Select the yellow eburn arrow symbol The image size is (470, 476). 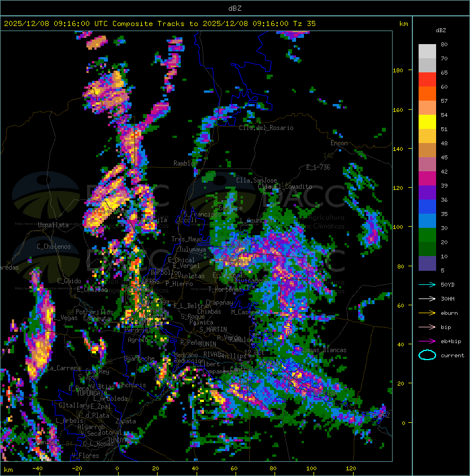427,313
